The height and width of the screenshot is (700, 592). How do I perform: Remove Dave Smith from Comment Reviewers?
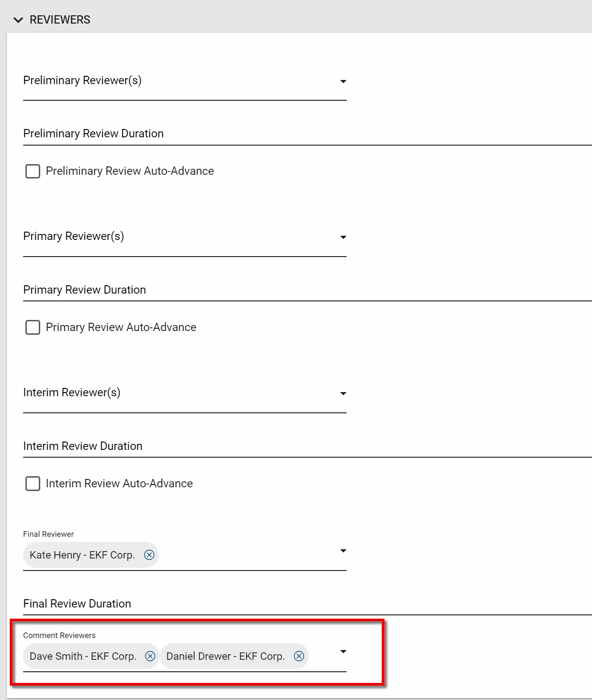tap(150, 656)
